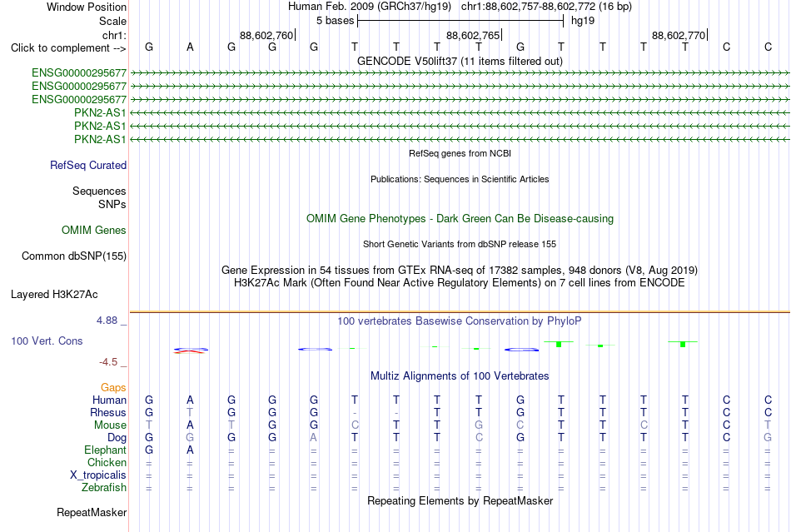791x532 pixels.
Task: Select the Rhesus species label
Action: click(x=108, y=412)
